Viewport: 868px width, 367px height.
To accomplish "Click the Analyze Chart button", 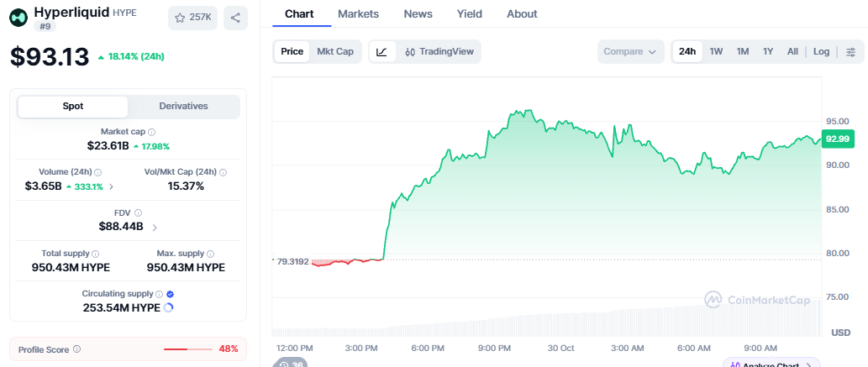I will click(771, 363).
